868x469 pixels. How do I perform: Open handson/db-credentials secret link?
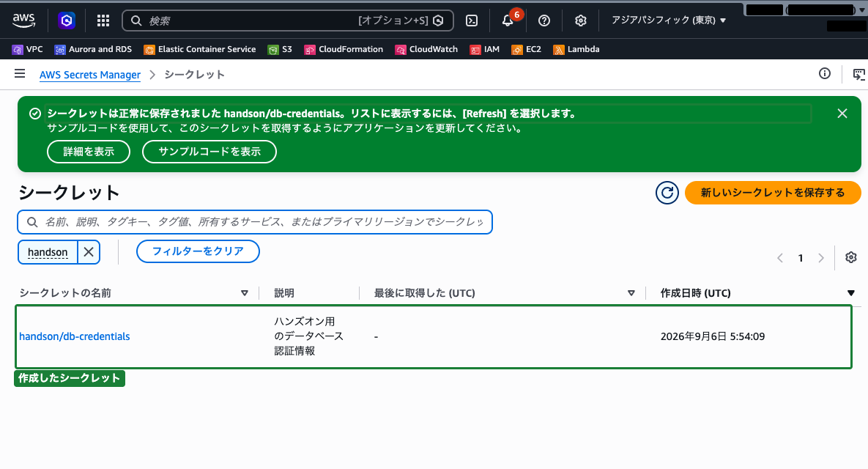click(74, 336)
